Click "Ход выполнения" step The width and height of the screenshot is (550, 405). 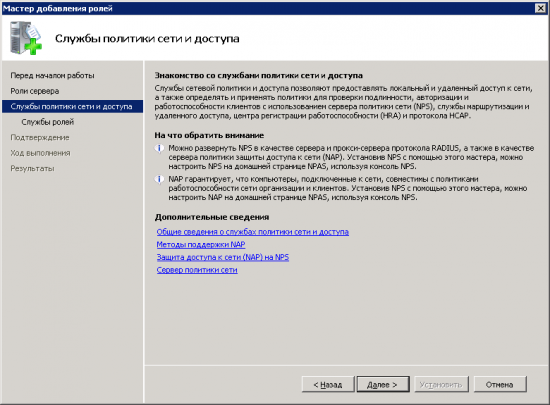(40, 153)
